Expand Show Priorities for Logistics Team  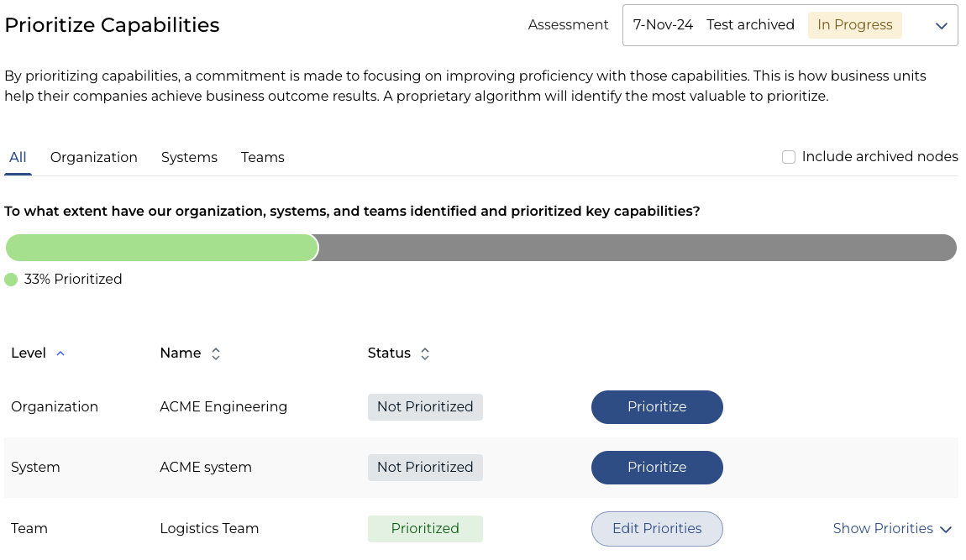(883, 528)
